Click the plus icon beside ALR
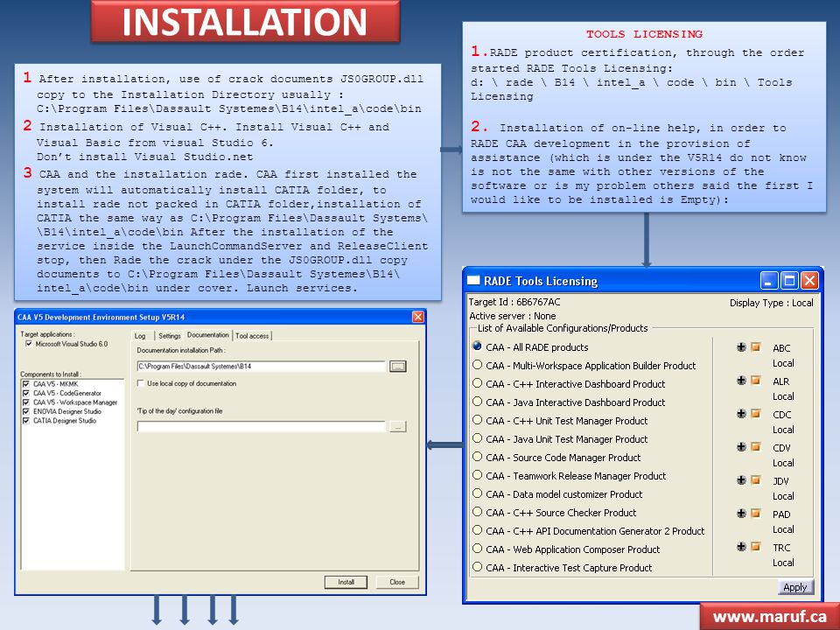This screenshot has height=630, width=840. pyautogui.click(x=741, y=381)
